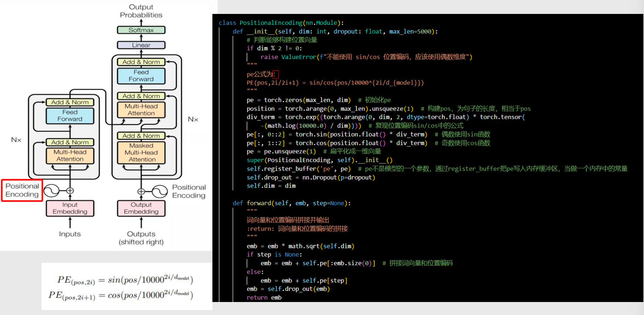
Task: Click the "return emb" line
Action: point(264,298)
